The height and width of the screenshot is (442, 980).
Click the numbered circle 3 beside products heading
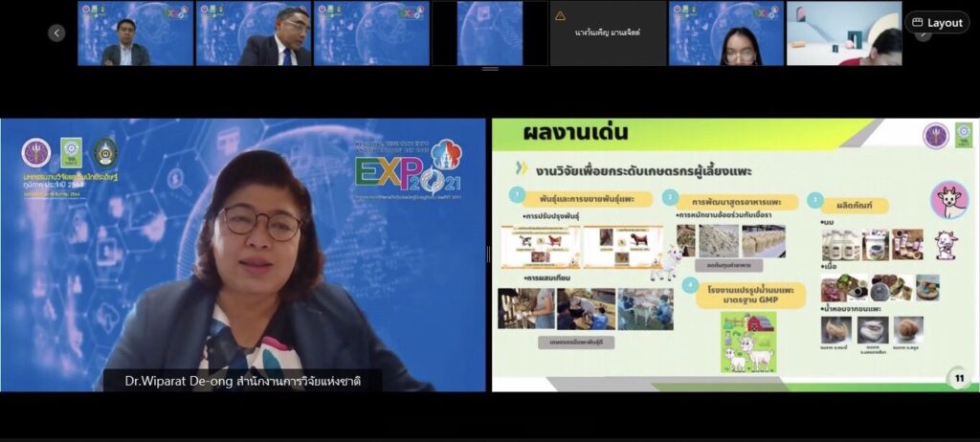point(814,200)
